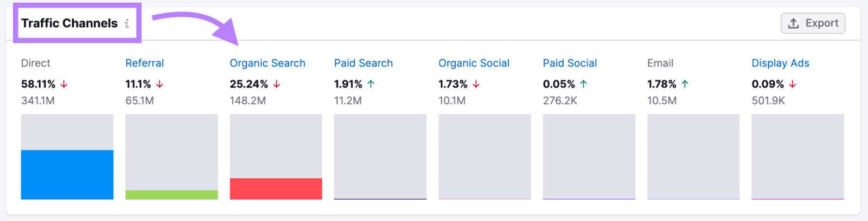Click the 58.11% Direct share value
The height and width of the screenshot is (221, 868).
click(x=38, y=84)
